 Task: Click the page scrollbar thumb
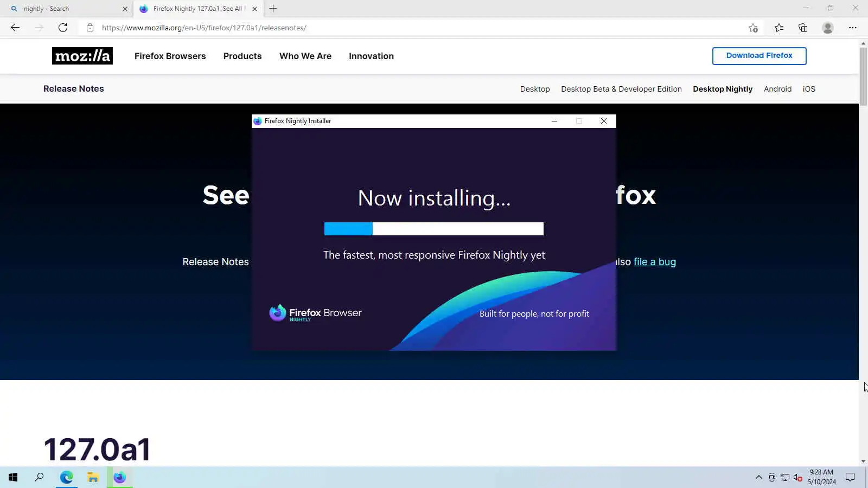[x=863, y=76]
